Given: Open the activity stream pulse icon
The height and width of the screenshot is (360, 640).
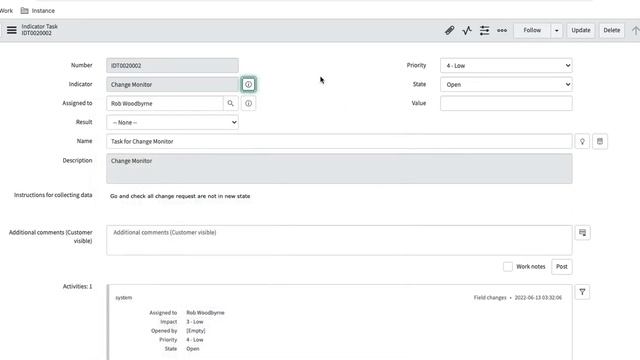Looking at the screenshot, I should coord(467,30).
